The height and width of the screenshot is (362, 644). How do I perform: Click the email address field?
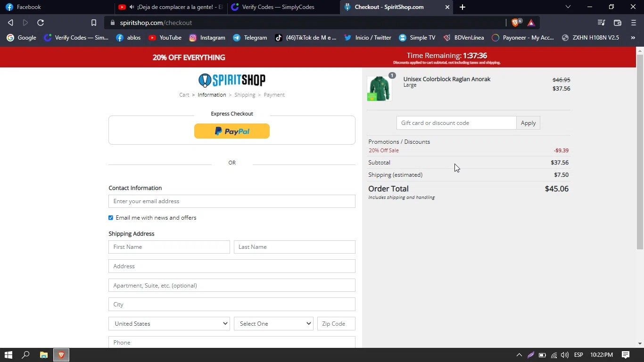pos(232,201)
